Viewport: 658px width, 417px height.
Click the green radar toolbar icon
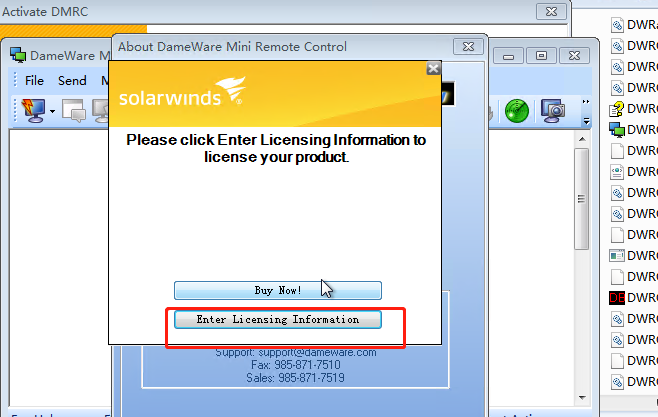click(517, 111)
